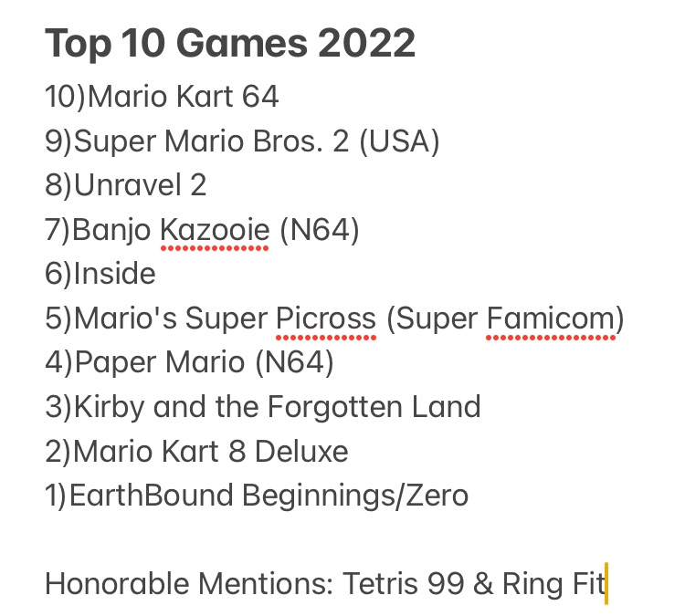Select the Unravel 2 entry line
This screenshot has height=616, width=685.
pyautogui.click(x=125, y=185)
